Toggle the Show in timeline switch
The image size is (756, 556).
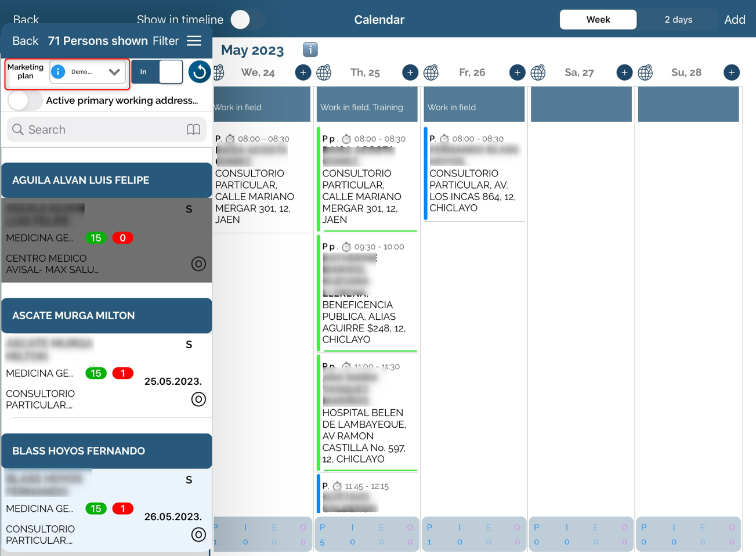(247, 20)
